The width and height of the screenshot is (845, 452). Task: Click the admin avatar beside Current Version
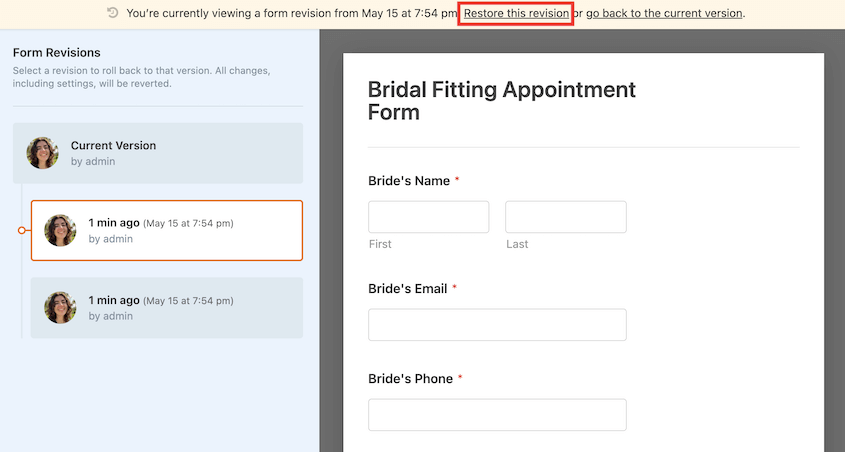click(43, 153)
